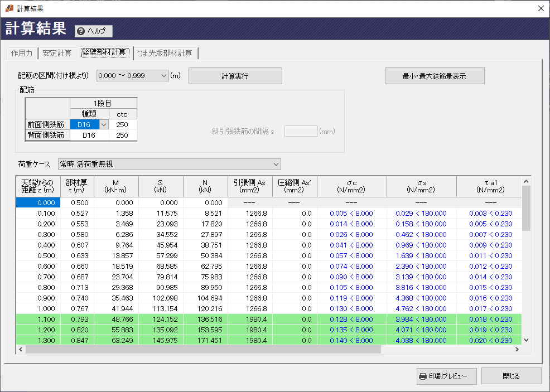Select cell M value 1.358

pos(116,213)
